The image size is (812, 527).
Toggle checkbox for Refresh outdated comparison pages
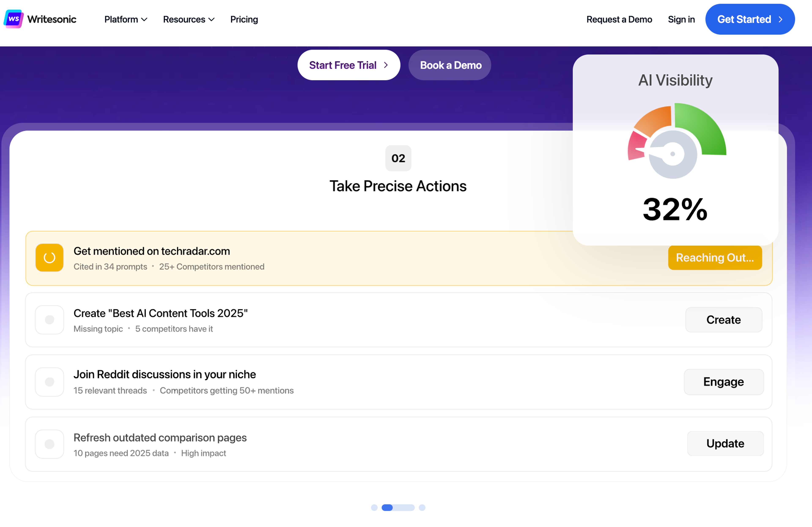pyautogui.click(x=49, y=444)
